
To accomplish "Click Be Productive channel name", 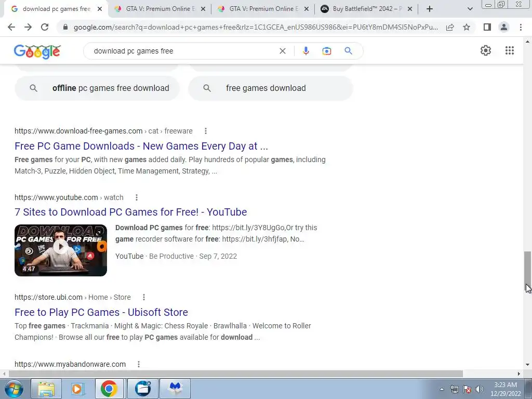I will [x=171, y=256].
